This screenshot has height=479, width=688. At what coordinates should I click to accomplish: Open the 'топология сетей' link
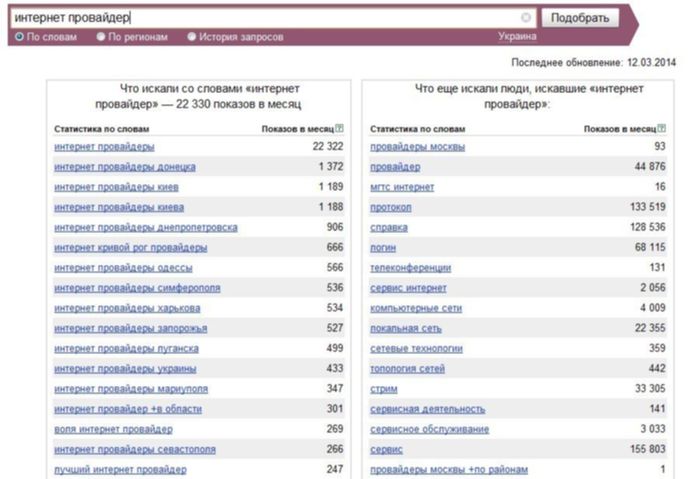pos(407,369)
